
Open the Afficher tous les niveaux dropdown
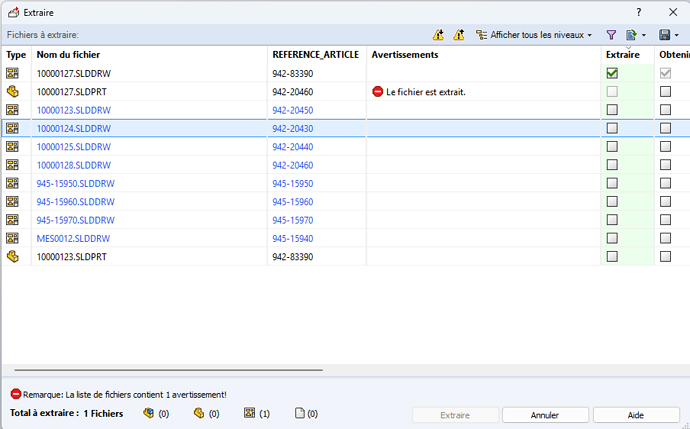tap(534, 35)
